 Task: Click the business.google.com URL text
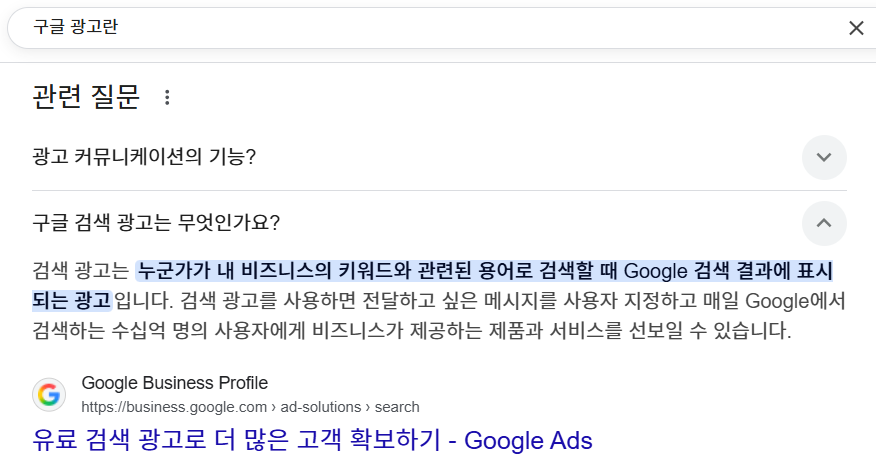click(x=174, y=407)
